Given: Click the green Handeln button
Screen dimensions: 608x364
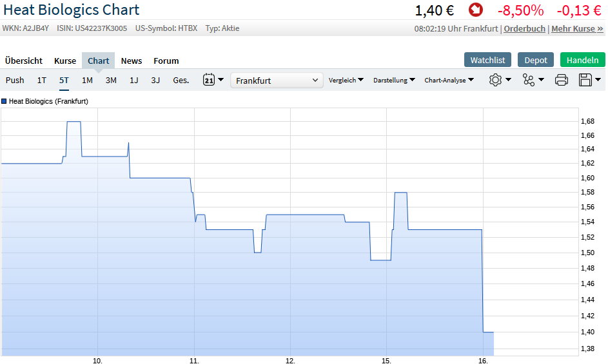Looking at the screenshot, I should point(582,60).
